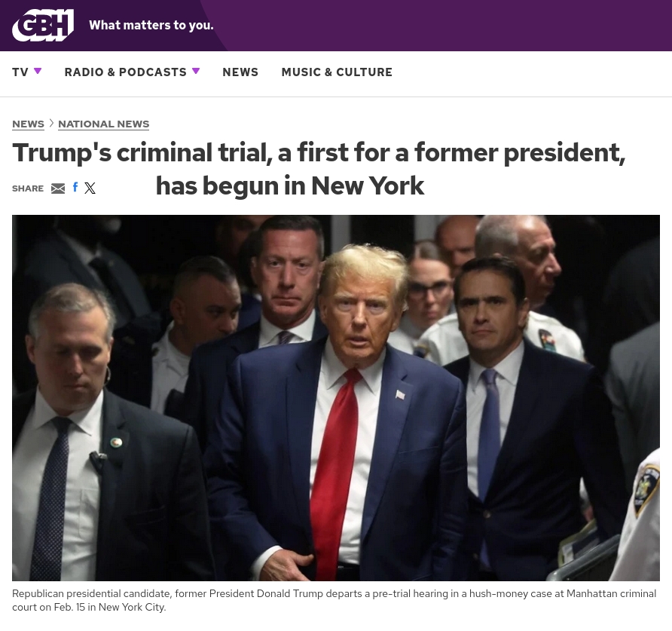The height and width of the screenshot is (631, 672).
Task: Click the SHARE label
Action: click(28, 188)
